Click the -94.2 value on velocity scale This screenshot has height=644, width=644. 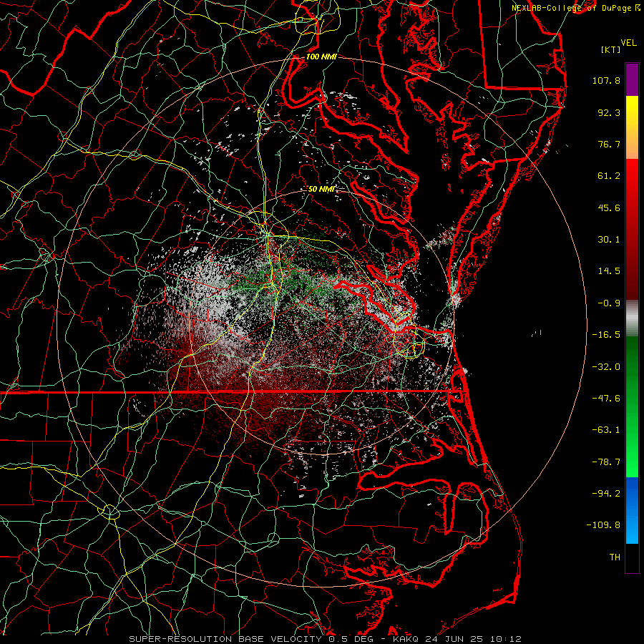tap(606, 494)
